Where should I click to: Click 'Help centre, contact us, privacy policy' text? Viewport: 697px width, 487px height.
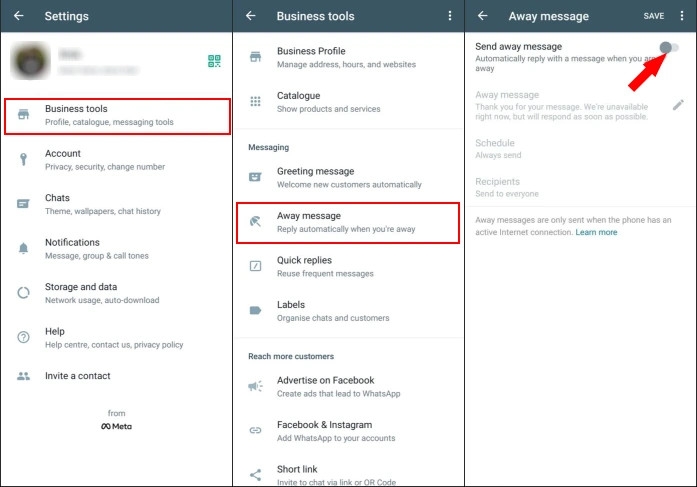(x=114, y=344)
